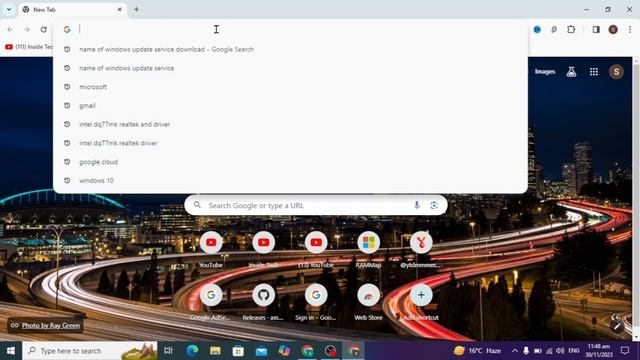Image resolution: width=640 pixels, height=360 pixels.
Task: Click the page vertical scrollbar
Action: pyautogui.click(x=636, y=198)
